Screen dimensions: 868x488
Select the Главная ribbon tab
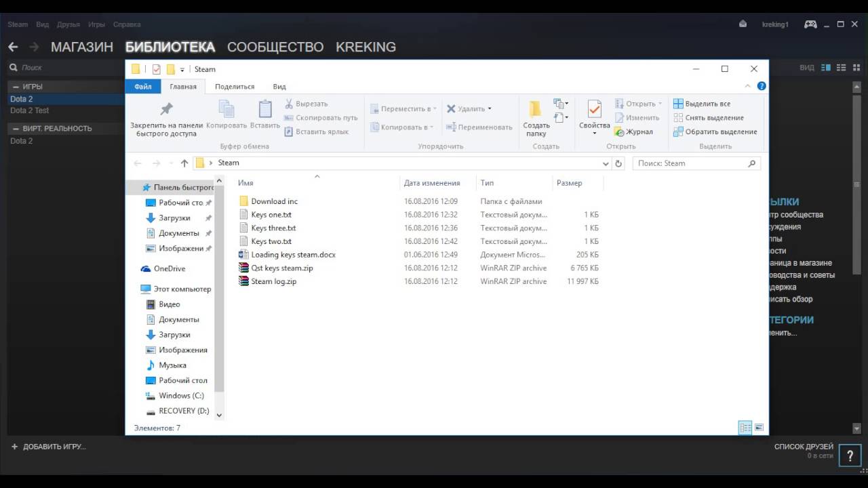click(183, 87)
